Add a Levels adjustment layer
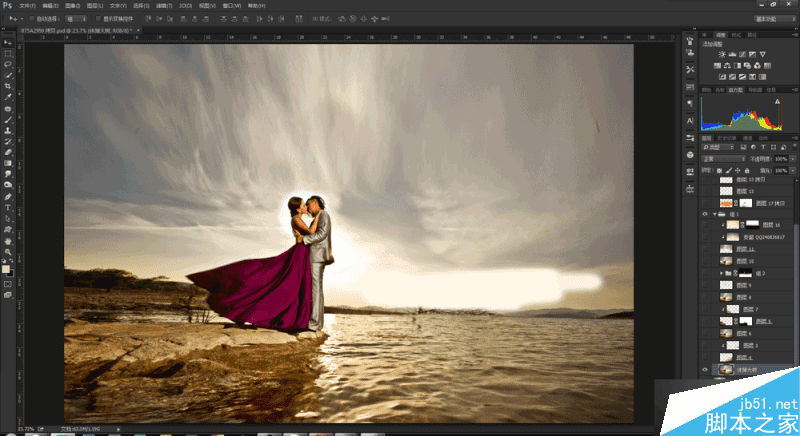 pos(732,54)
